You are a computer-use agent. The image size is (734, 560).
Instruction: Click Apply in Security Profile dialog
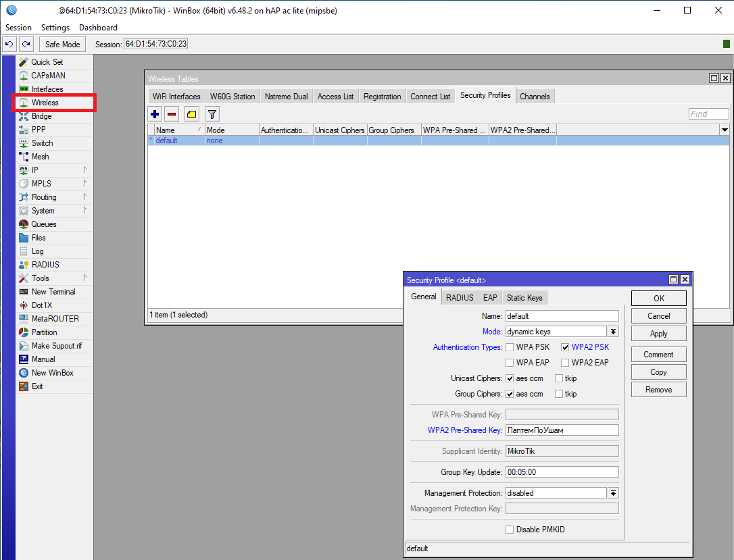(658, 334)
